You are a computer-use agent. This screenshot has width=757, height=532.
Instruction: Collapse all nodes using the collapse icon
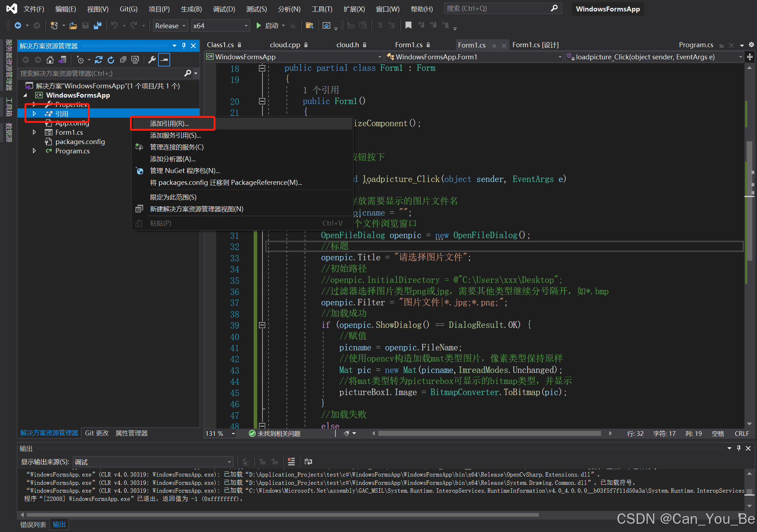coord(123,60)
